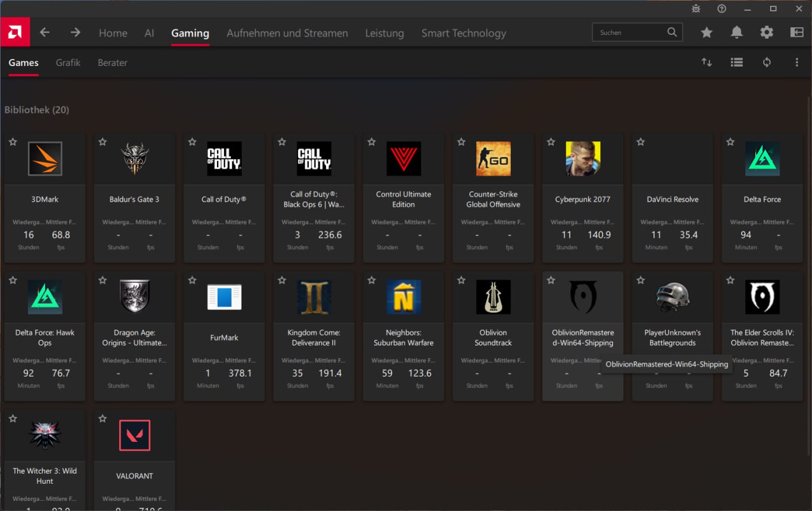Screen dimensions: 812x511
Task: Refresh the game library
Action: coord(767,62)
